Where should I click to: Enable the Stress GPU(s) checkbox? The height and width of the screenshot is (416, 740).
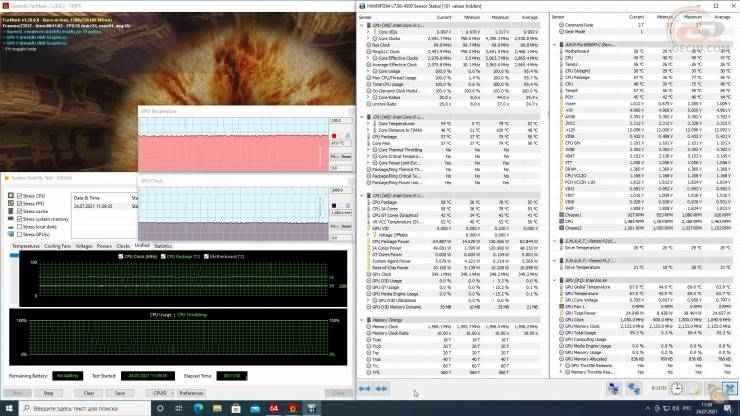[x=19, y=234]
